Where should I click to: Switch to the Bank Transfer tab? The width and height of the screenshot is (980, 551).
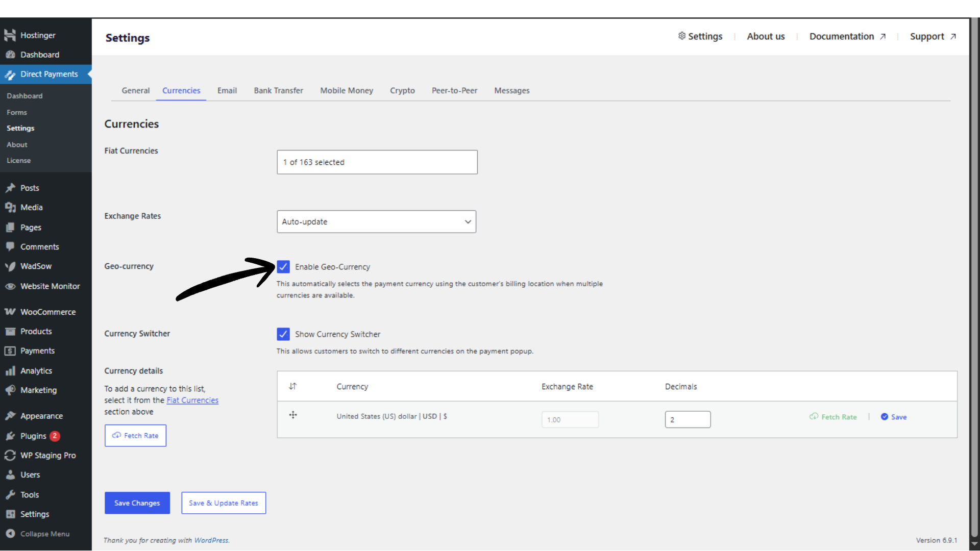click(278, 90)
